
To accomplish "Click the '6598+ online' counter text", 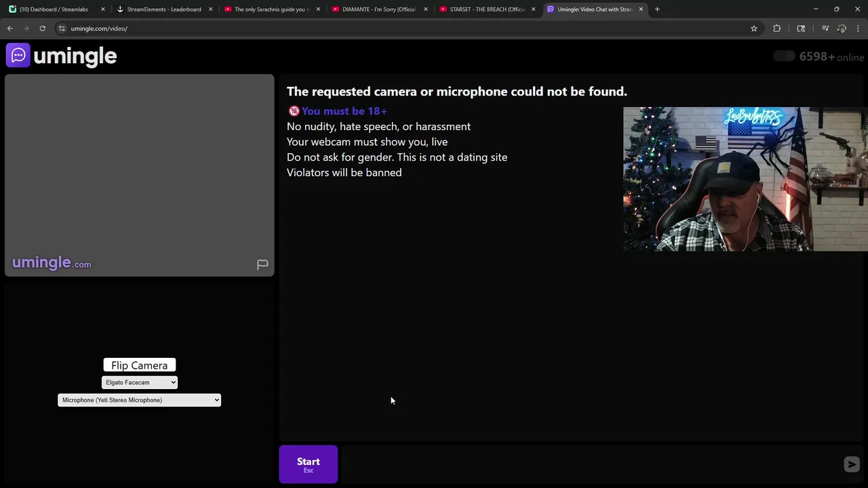I will [x=831, y=57].
